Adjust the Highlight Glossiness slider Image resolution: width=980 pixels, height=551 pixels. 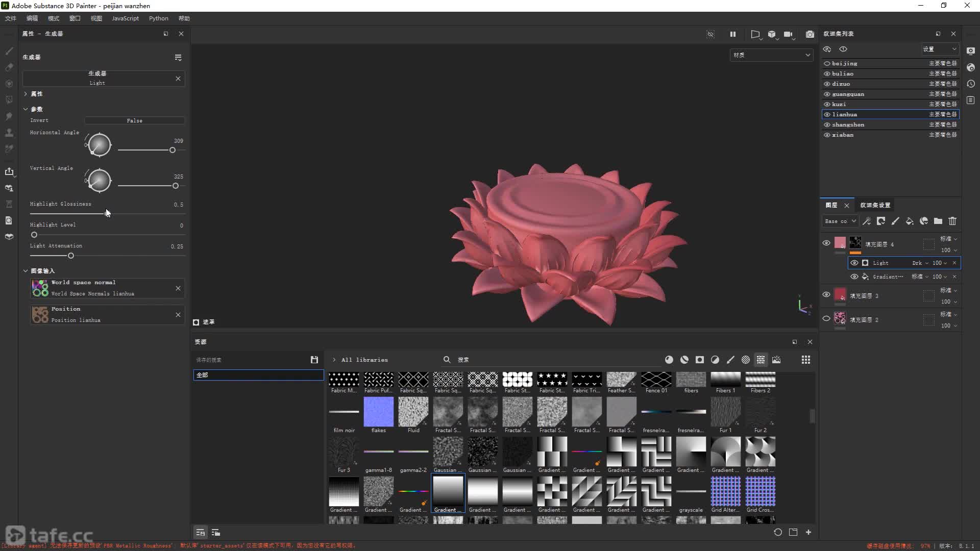pyautogui.click(x=107, y=213)
